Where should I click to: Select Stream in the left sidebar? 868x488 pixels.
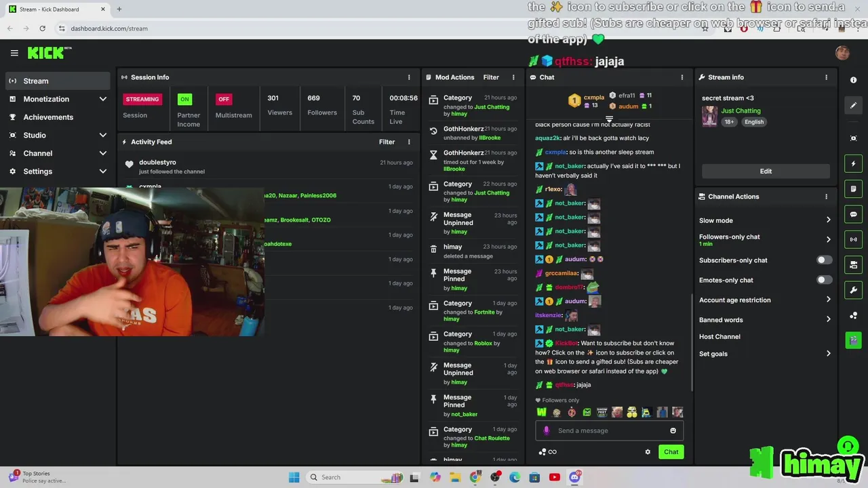click(x=58, y=81)
